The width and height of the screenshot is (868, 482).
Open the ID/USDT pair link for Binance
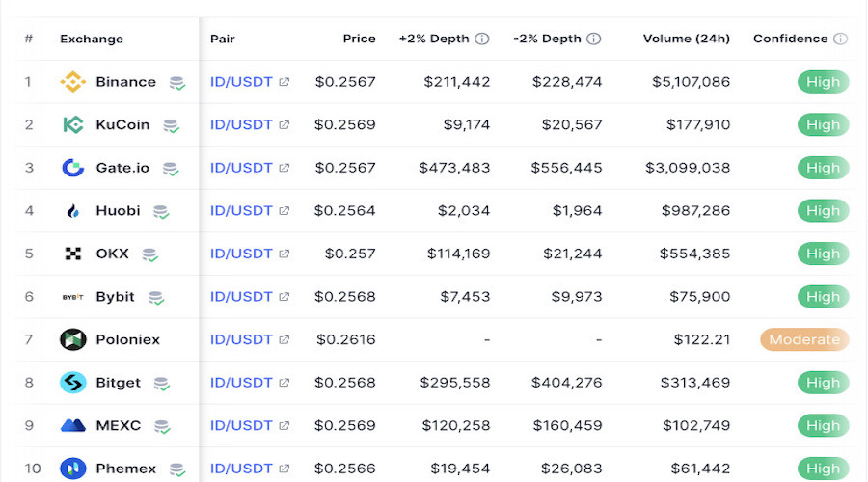241,82
